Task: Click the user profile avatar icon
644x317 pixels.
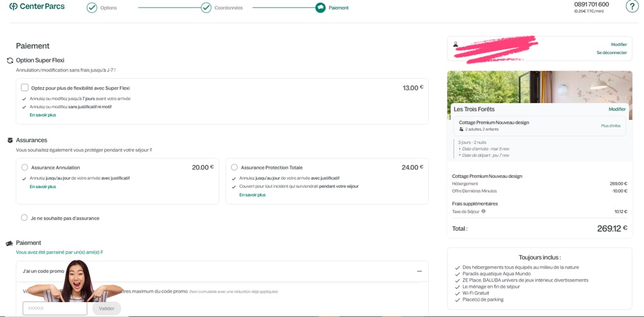Action: coord(455,44)
